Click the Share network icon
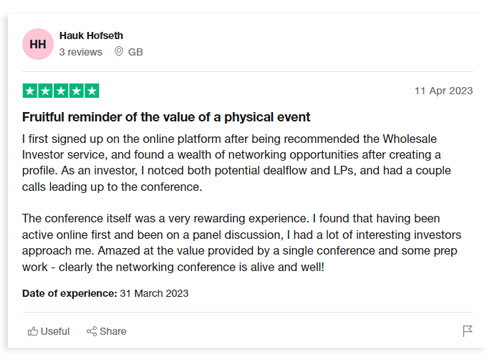The height and width of the screenshot is (363, 500). [92, 331]
